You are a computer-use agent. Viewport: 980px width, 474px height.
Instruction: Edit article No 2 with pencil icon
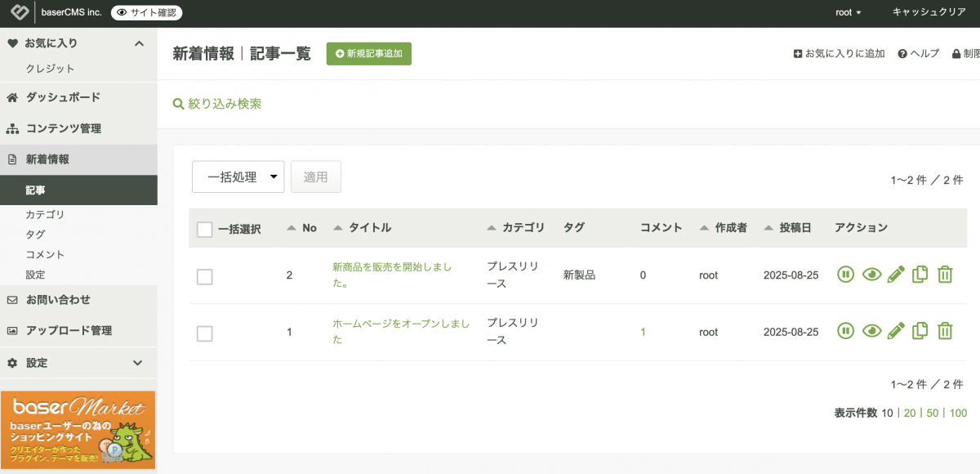[x=896, y=275]
